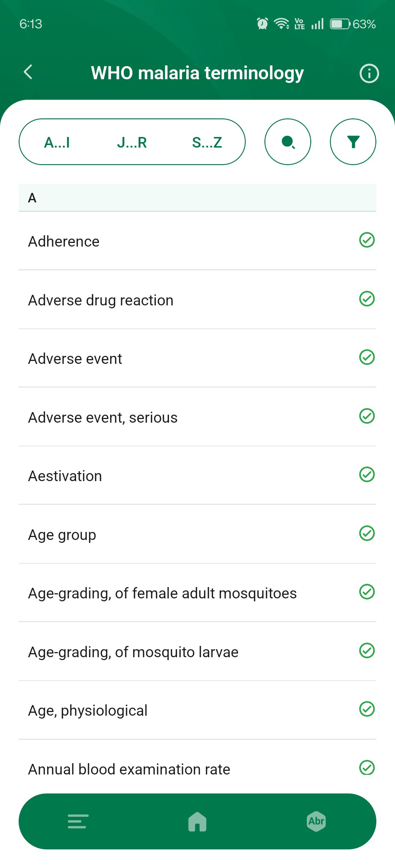Toggle the checkmark beside Adherence
The image size is (395, 868).
367,240
